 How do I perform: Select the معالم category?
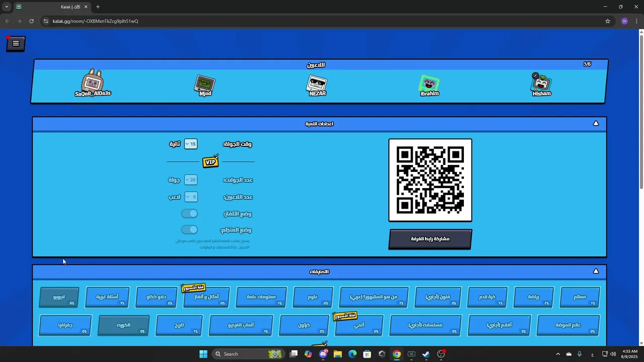pos(580,297)
